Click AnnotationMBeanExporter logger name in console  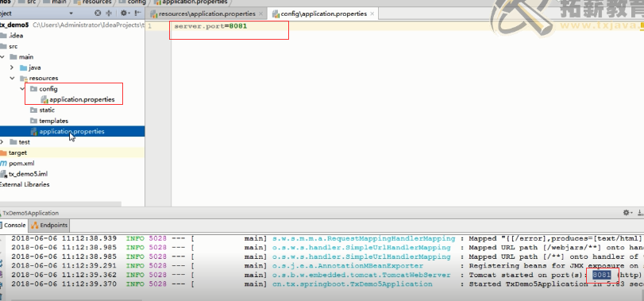pos(348,266)
